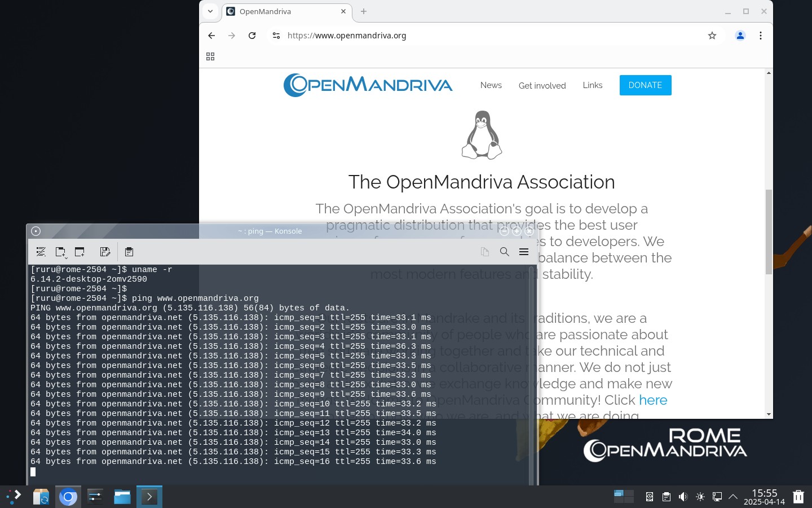Click Konsole's Save Output toolbar icon
This screenshot has width=812, height=508.
click(105, 252)
